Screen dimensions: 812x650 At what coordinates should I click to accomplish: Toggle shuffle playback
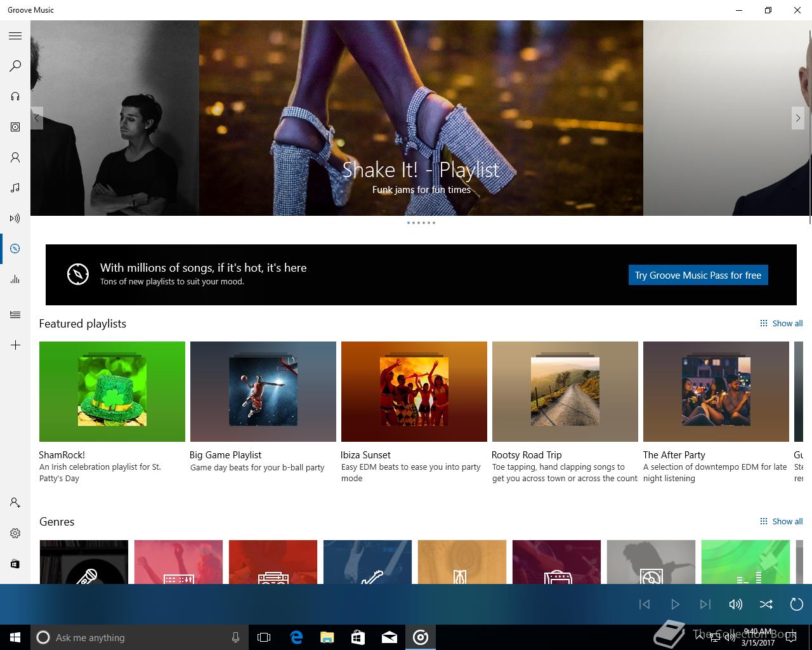(x=766, y=604)
